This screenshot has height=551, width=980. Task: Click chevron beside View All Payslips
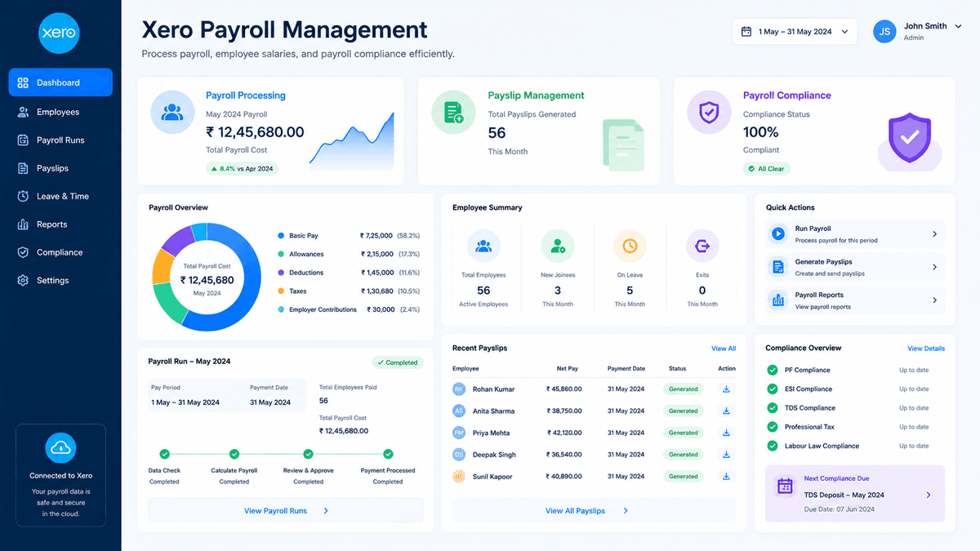626,511
